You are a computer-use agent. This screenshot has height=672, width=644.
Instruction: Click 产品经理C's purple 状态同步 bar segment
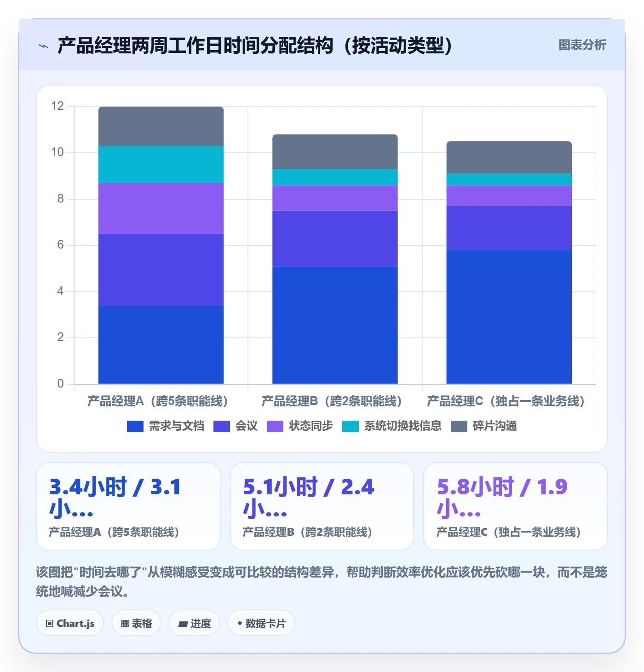point(509,196)
